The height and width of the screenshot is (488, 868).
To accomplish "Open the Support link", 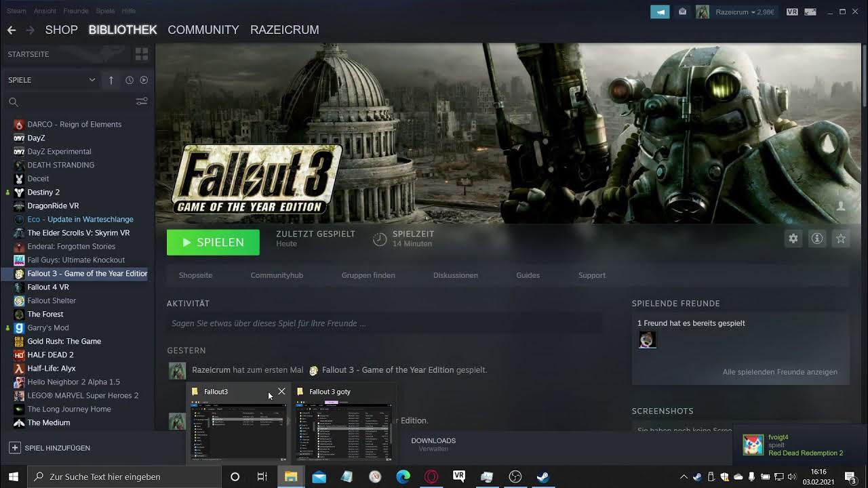I will tap(592, 275).
